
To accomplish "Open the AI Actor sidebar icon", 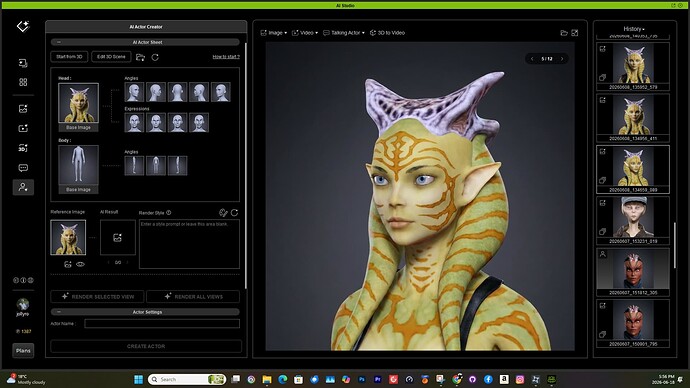I will 23,187.
